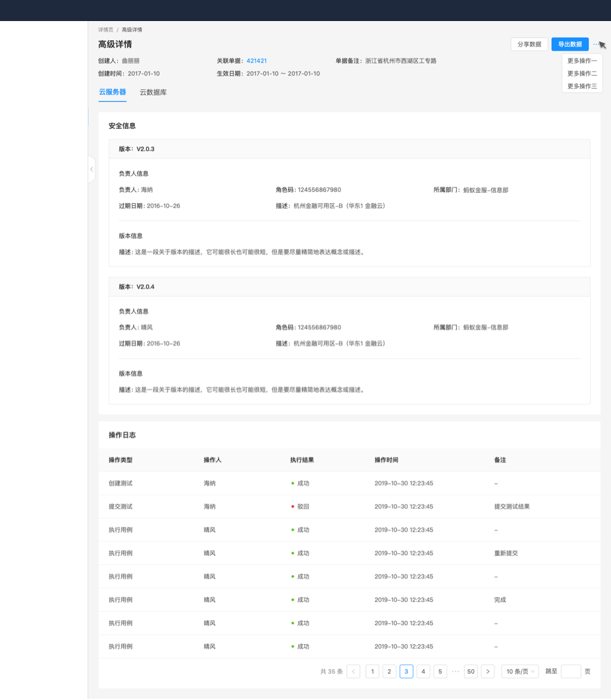
Task: Click the 创建人: 曲丽丽 field
Action: tap(119, 61)
